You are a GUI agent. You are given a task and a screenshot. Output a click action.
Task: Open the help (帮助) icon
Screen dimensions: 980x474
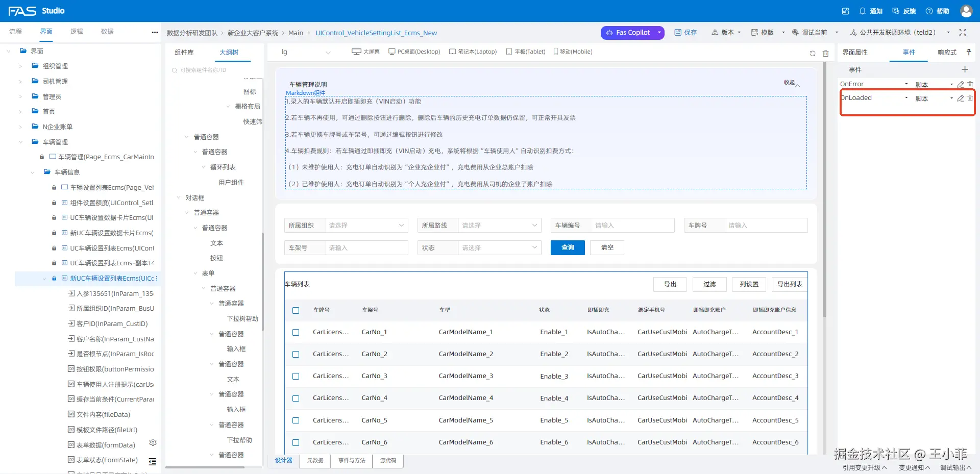click(929, 11)
